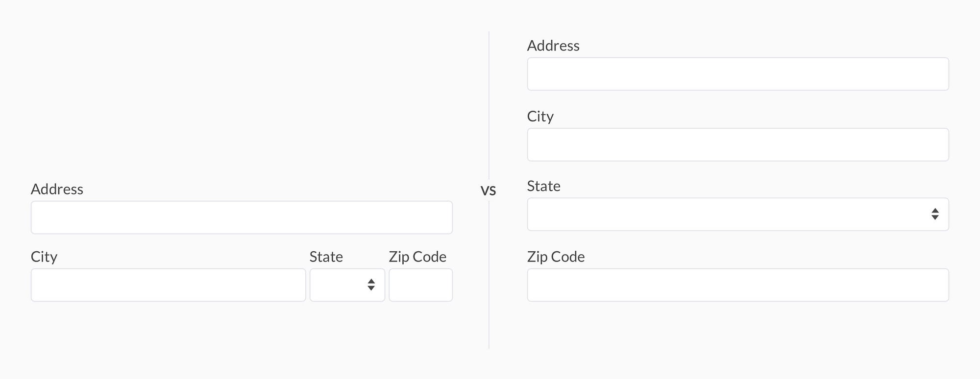980x379 pixels.
Task: Click the right form's Address input field
Action: [x=737, y=74]
